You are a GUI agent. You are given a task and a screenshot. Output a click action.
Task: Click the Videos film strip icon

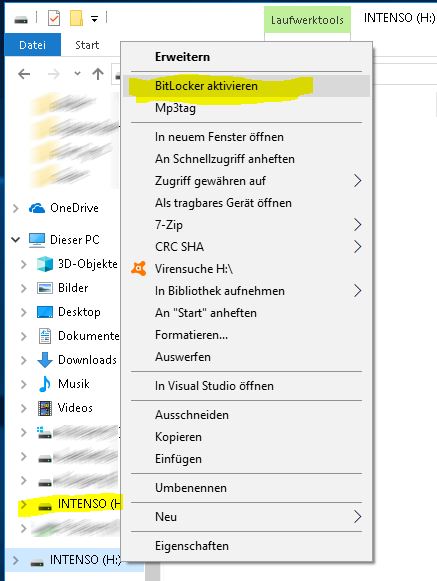(45, 408)
